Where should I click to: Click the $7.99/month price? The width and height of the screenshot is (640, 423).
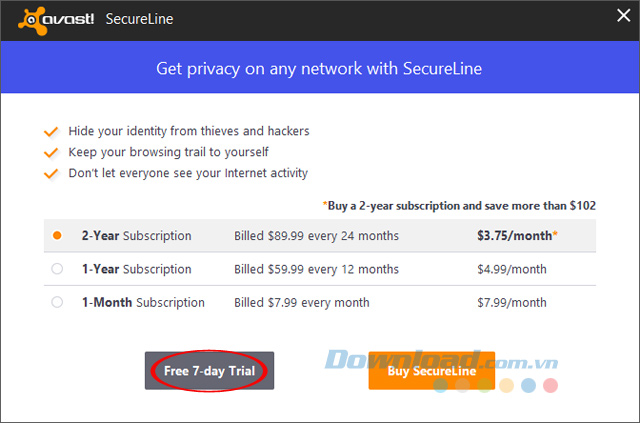(512, 302)
